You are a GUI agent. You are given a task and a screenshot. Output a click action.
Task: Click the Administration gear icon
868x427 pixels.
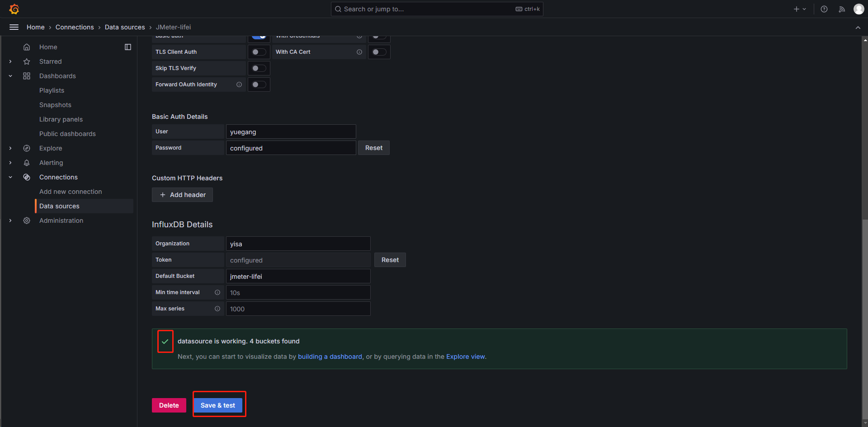click(x=27, y=221)
